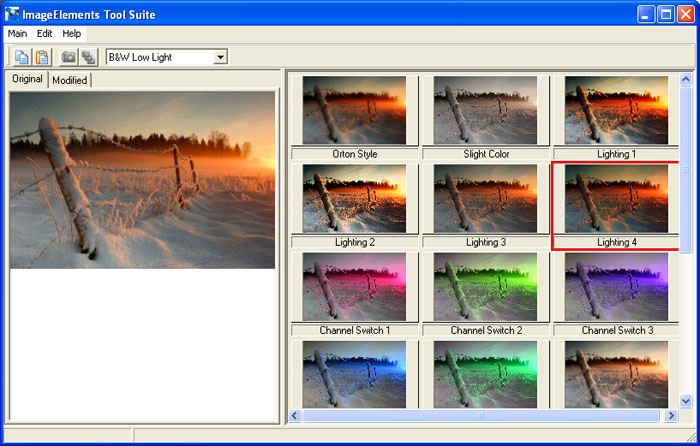Close the ImageElements Tool Suite window

(685, 14)
